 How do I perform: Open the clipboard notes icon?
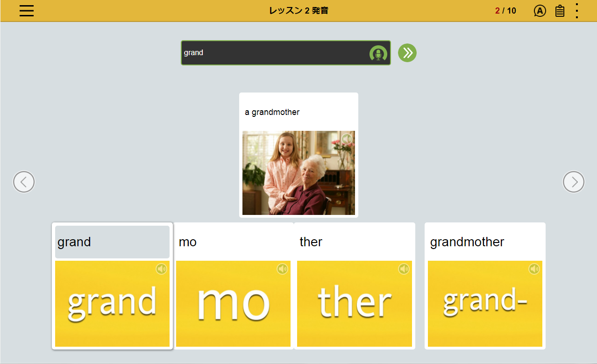pos(560,11)
